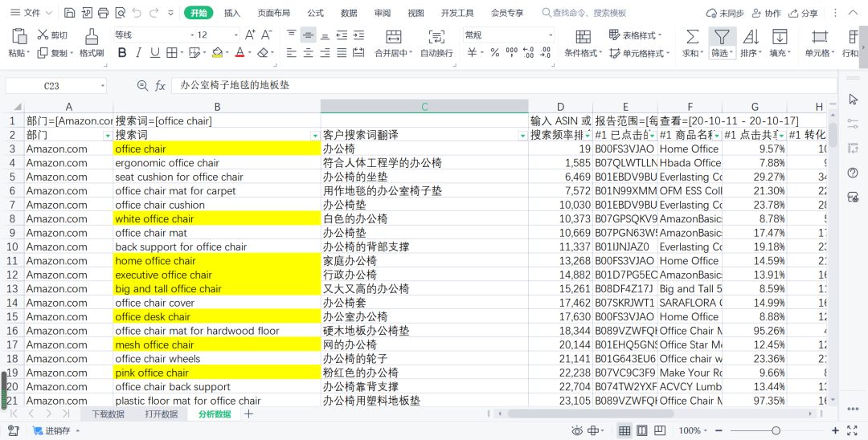Open the 打开数据 sheet tab
The width and height of the screenshot is (868, 440).
tap(161, 414)
